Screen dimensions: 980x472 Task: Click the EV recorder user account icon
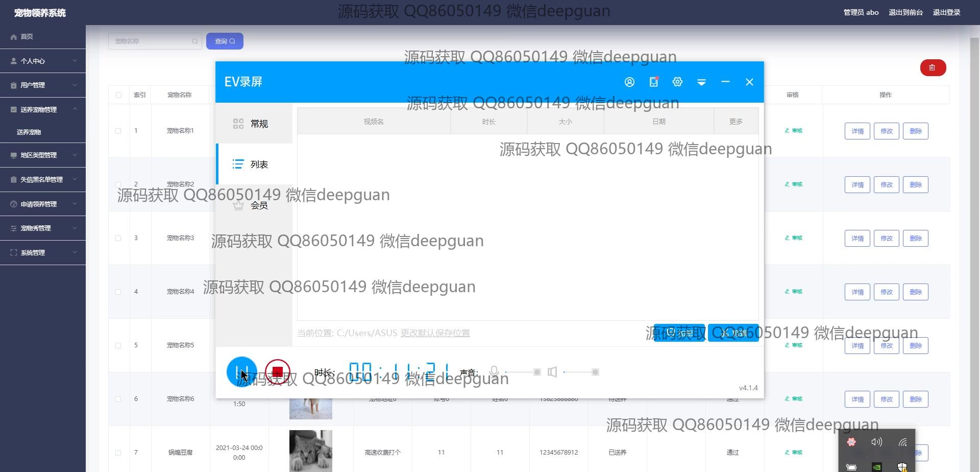coord(629,82)
